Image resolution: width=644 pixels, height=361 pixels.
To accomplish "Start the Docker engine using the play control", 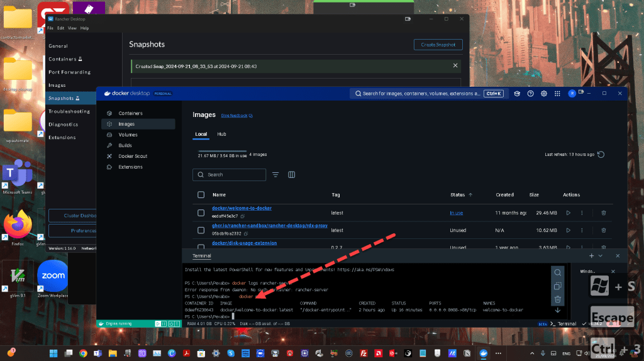I will [x=158, y=324].
